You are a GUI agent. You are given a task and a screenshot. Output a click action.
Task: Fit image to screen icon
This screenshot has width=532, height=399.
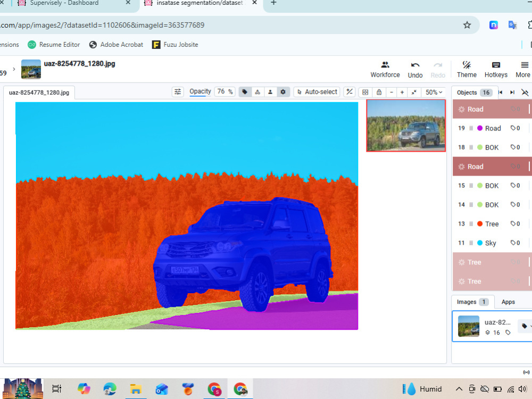tap(365, 92)
